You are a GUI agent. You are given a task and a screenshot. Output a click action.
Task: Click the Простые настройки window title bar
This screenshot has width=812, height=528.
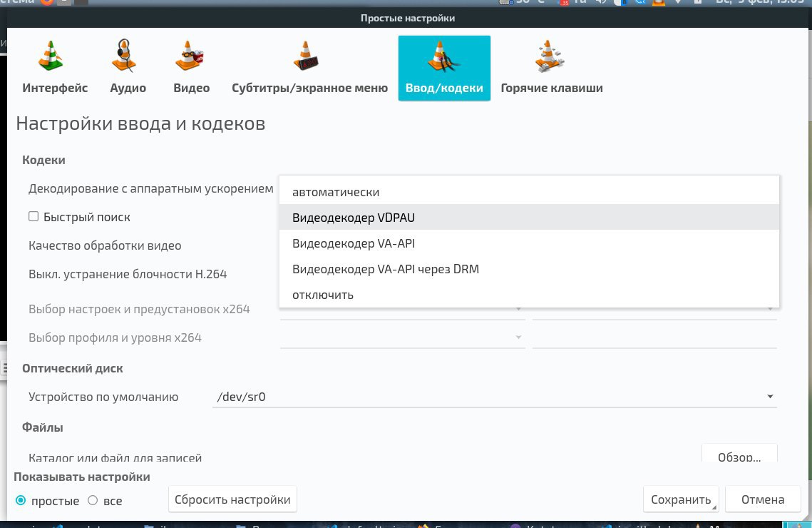408,18
